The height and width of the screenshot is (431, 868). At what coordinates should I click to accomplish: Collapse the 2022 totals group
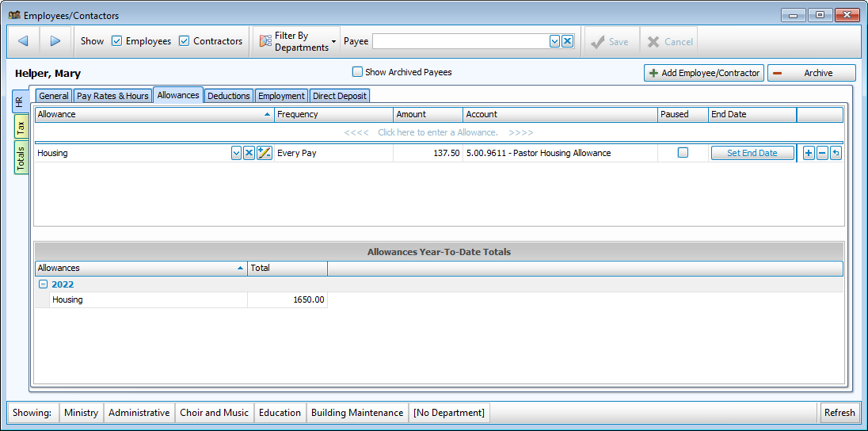pyautogui.click(x=44, y=284)
